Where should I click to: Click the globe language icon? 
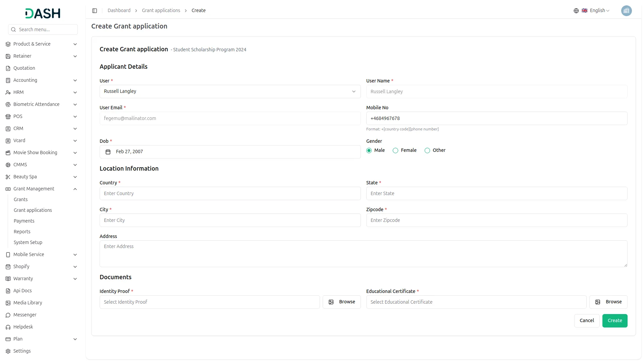pos(576,11)
